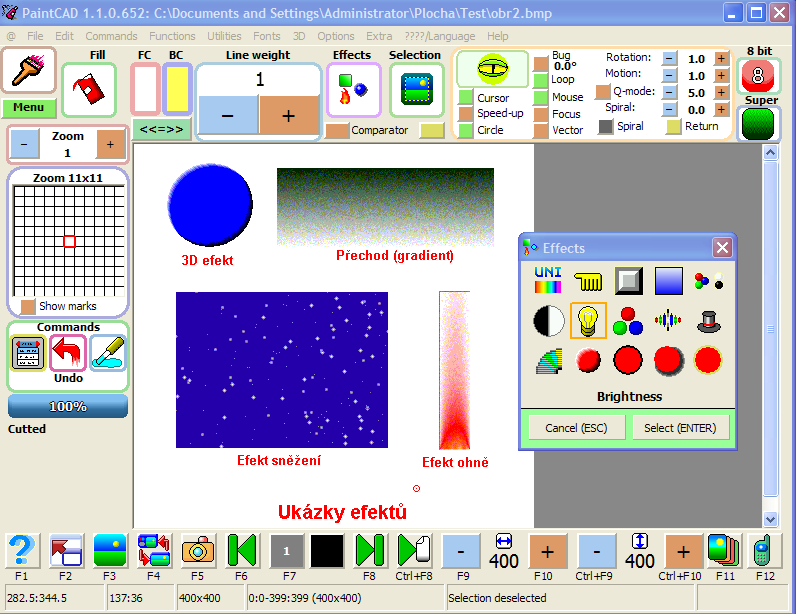Screen dimensions: 796x614
Task: Click Cancel (ESC) in Effects dialog
Action: tap(576, 428)
